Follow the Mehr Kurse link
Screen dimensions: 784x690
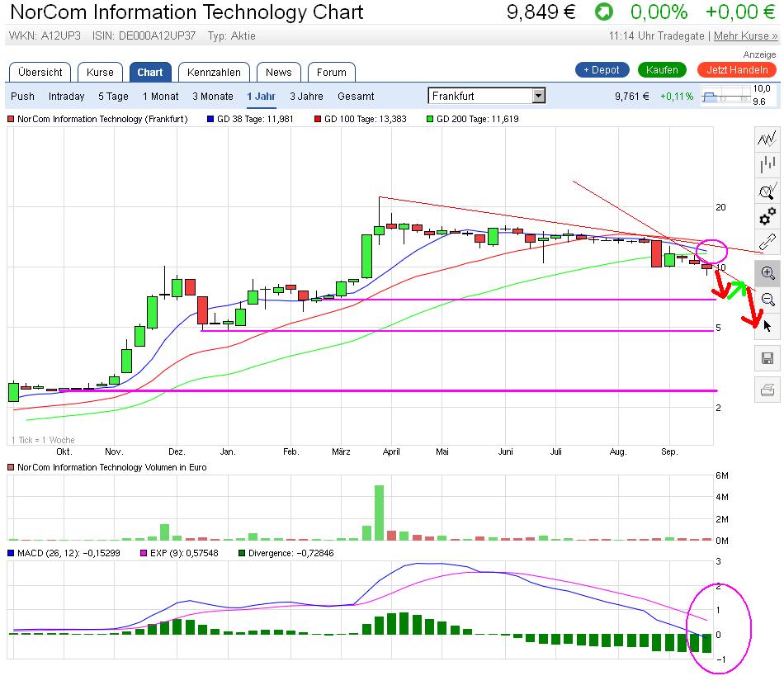(x=745, y=36)
